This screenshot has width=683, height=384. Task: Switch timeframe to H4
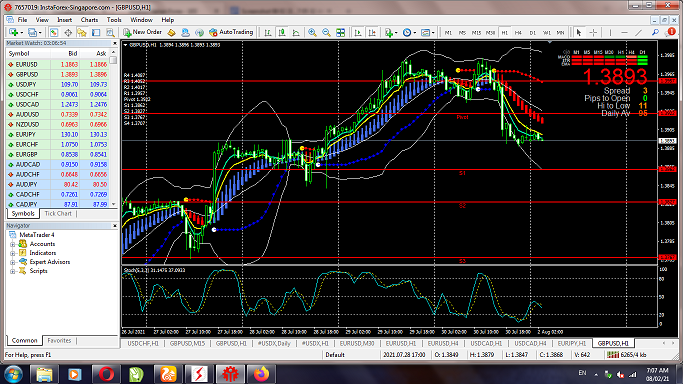(518, 33)
